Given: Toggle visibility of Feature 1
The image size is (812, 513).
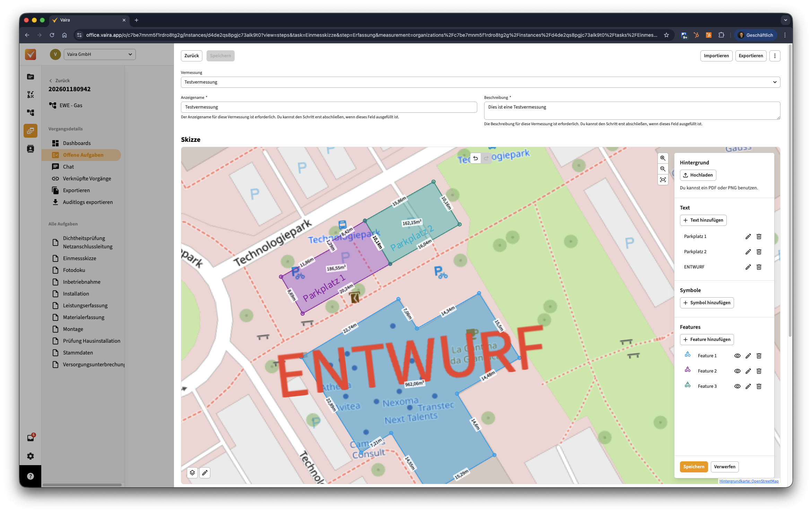Looking at the screenshot, I should (737, 356).
